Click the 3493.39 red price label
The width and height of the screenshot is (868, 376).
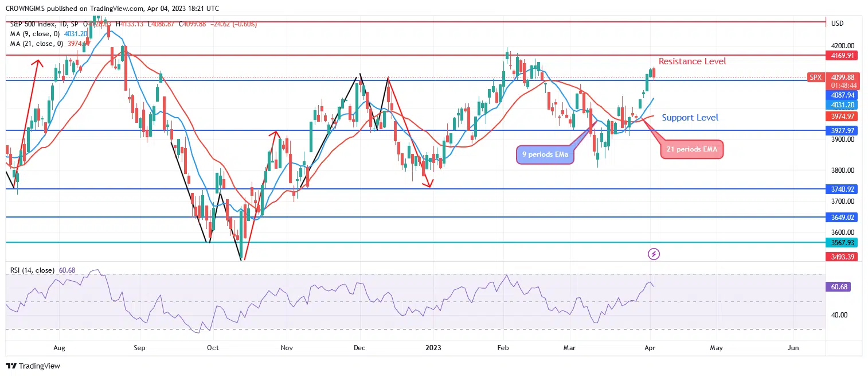[842, 257]
